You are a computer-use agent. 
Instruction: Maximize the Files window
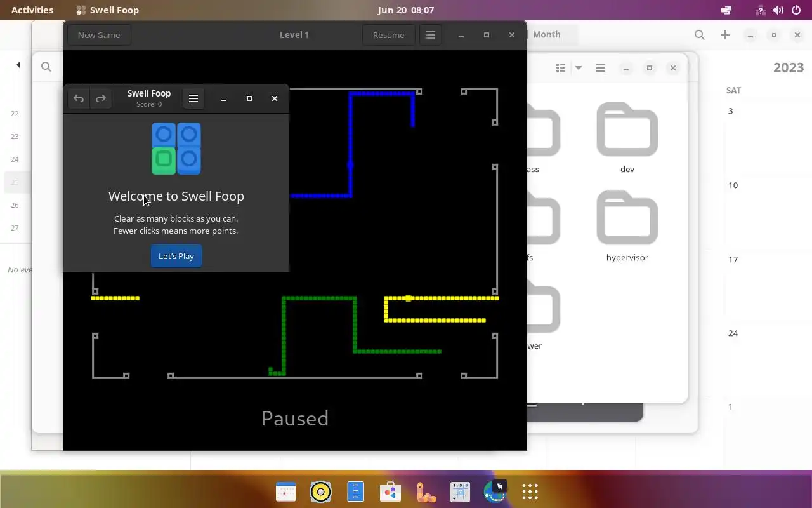tap(650, 68)
